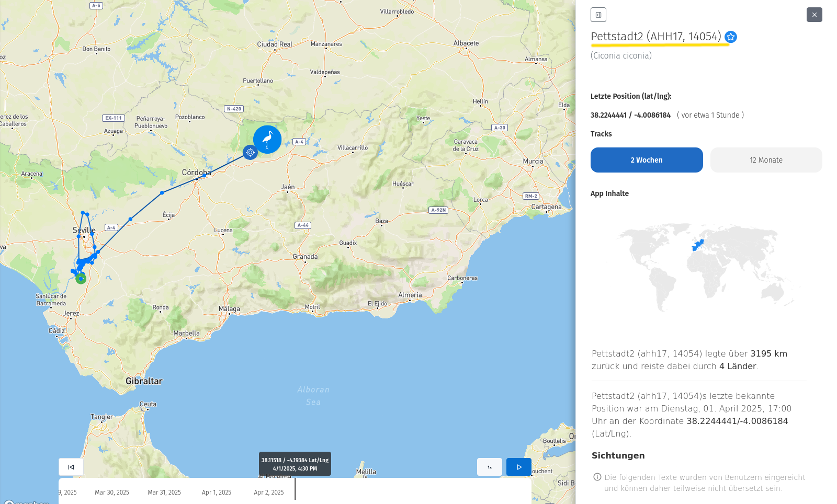Change playback speed 1x button
Image resolution: width=837 pixels, height=504 pixels.
coord(490,467)
